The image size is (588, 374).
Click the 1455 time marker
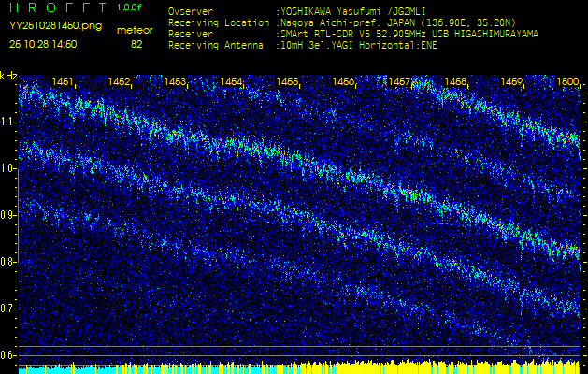click(287, 82)
